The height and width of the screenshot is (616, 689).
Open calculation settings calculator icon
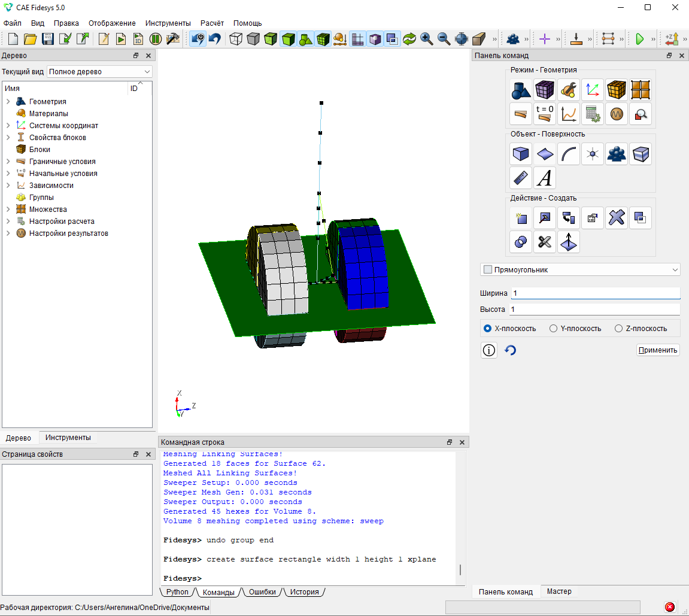pyautogui.click(x=593, y=114)
